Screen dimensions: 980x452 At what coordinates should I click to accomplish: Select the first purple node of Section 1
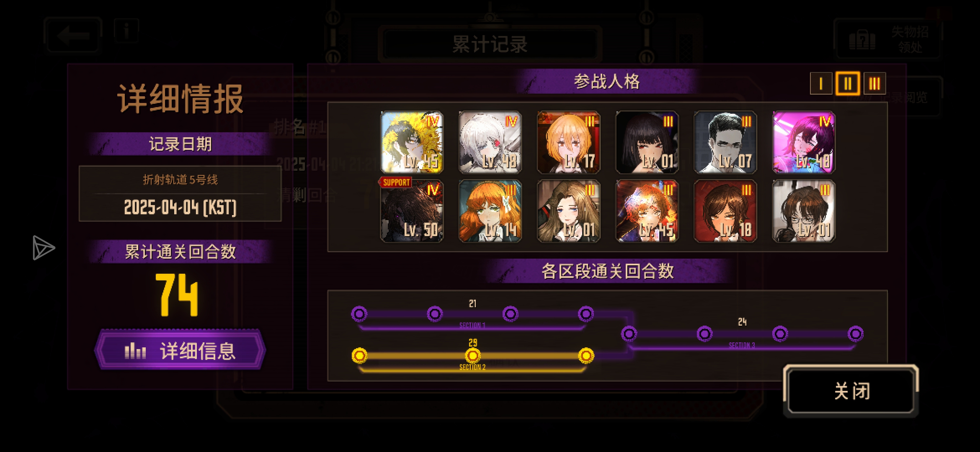coord(359,313)
